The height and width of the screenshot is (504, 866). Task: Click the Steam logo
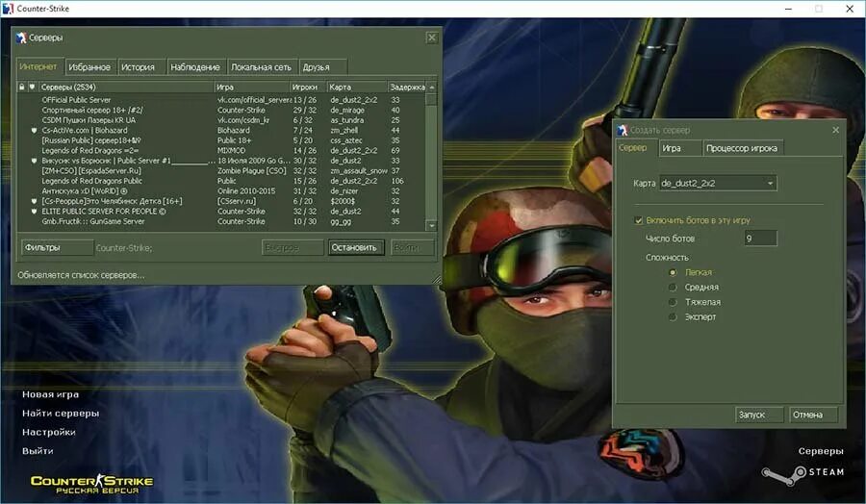click(x=803, y=473)
